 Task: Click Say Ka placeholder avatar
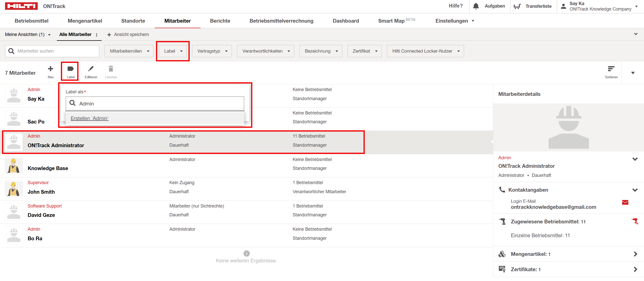tap(14, 96)
